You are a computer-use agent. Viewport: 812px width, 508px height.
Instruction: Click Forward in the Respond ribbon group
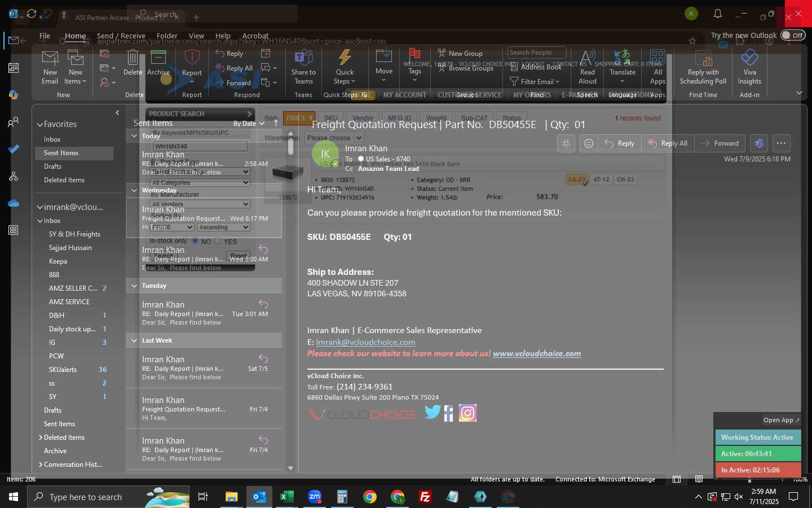(x=233, y=83)
